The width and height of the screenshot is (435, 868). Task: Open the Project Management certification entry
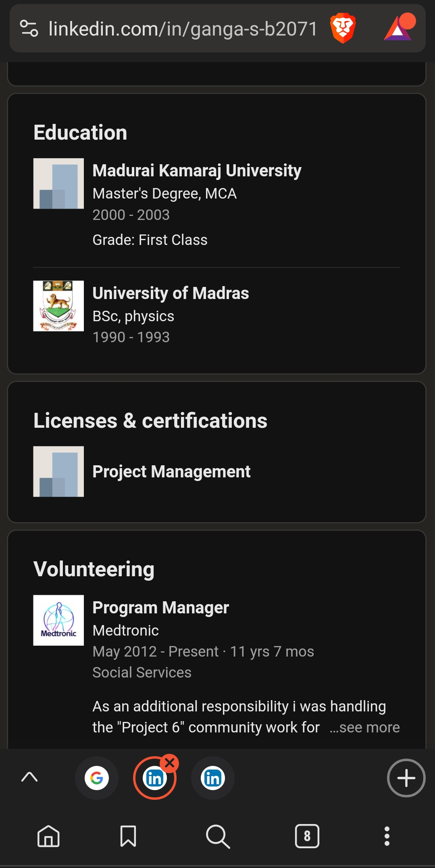click(x=171, y=471)
